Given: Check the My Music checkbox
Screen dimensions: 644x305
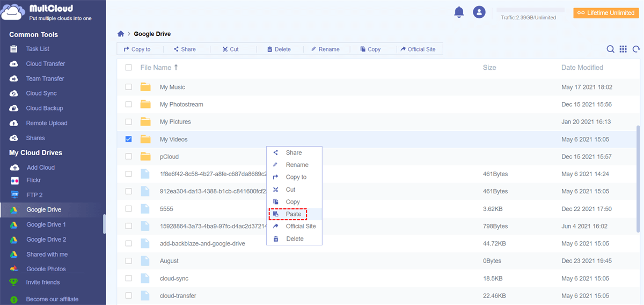Looking at the screenshot, I should pyautogui.click(x=128, y=87).
